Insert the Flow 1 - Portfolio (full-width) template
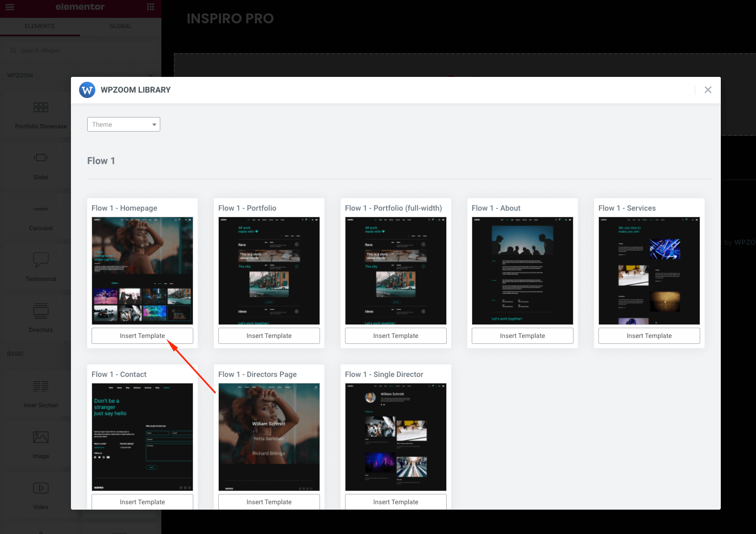 [396, 336]
